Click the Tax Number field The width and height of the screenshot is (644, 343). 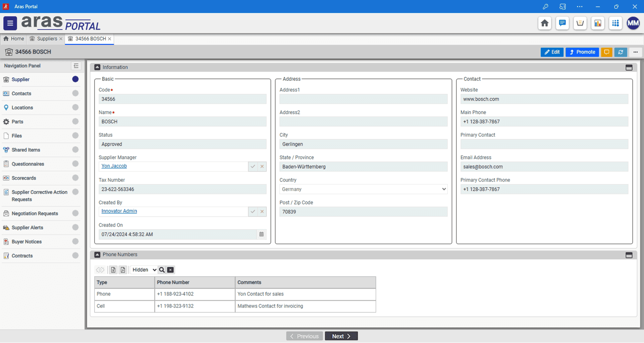pos(182,189)
